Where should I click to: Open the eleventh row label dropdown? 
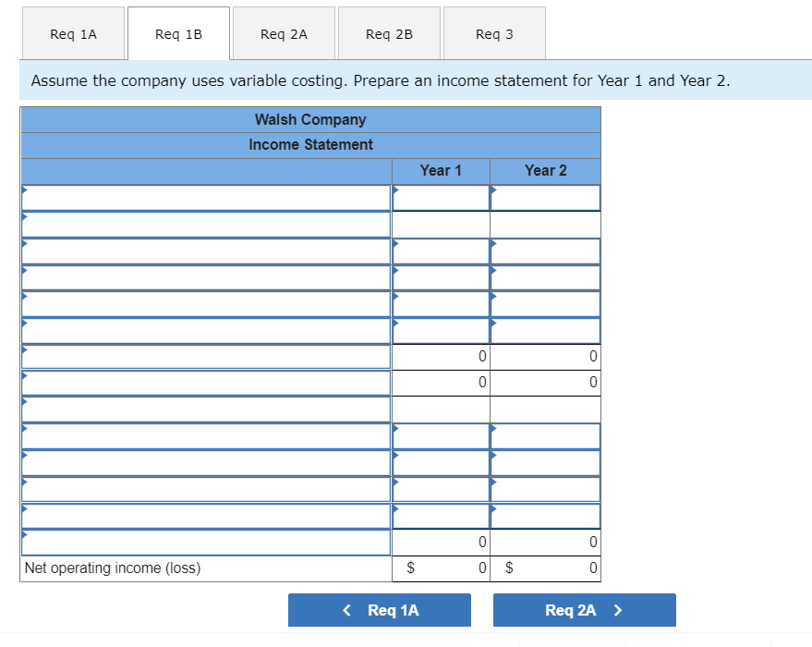[x=206, y=462]
